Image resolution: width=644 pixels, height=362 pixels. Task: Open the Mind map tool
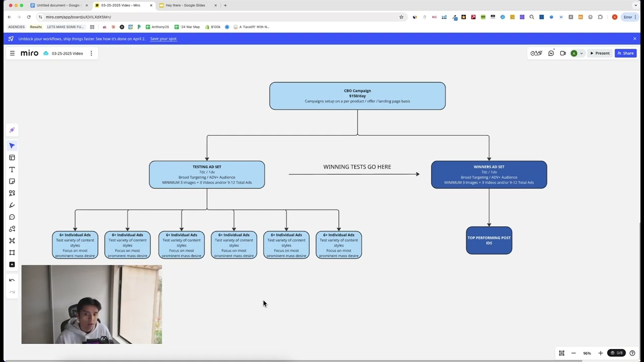[12, 241]
